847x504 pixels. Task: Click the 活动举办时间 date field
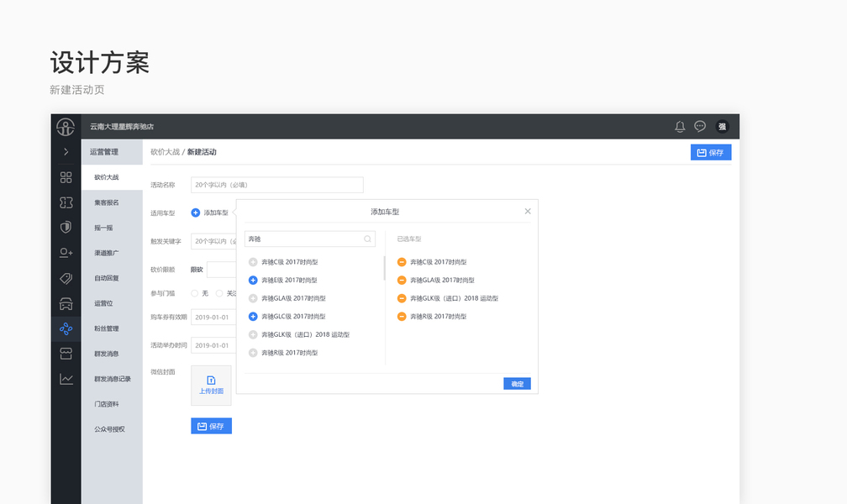[214, 345]
